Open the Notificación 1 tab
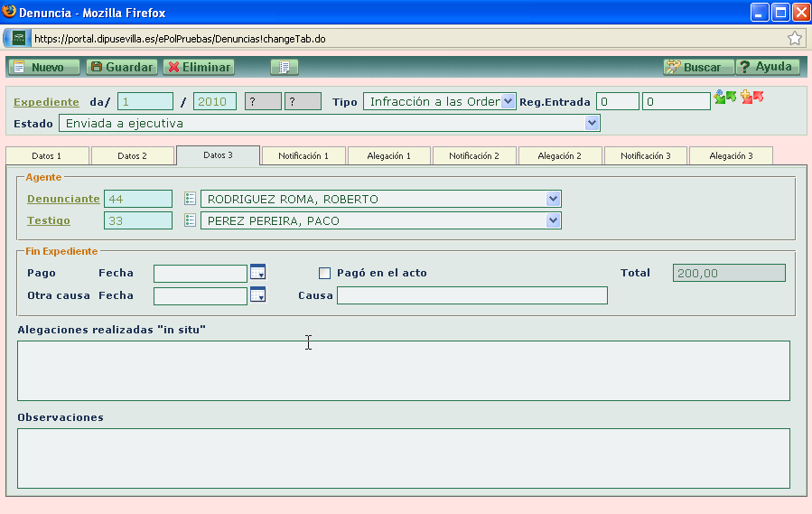Screen dimensions: 812x514 [x=303, y=155]
